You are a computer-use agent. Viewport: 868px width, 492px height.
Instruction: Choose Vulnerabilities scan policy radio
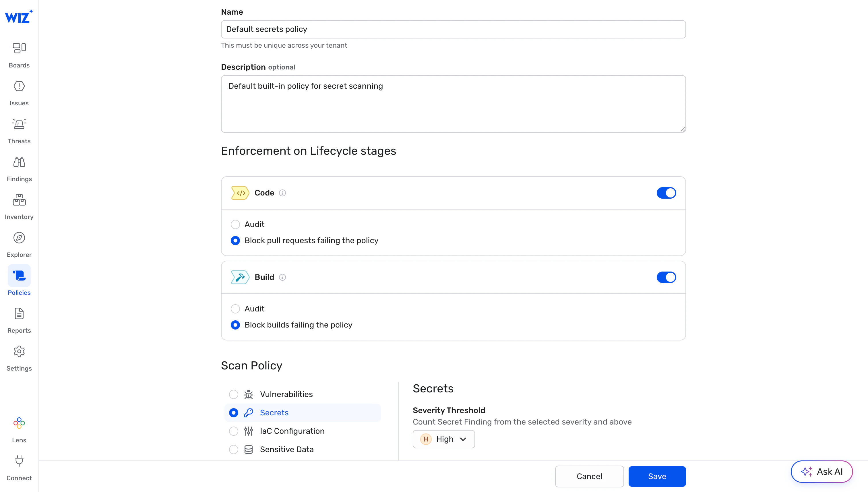[233, 394]
